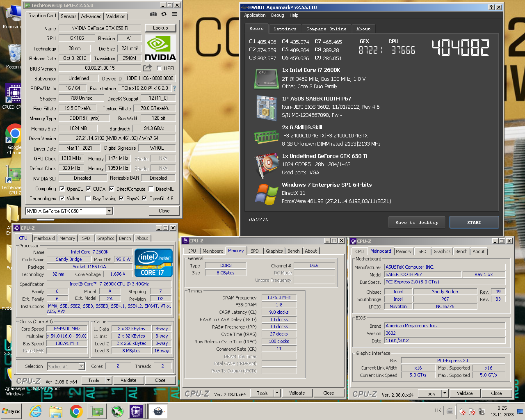The width and height of the screenshot is (525, 420).
Task: Open the Aquamark Help menu
Action: tap(294, 15)
